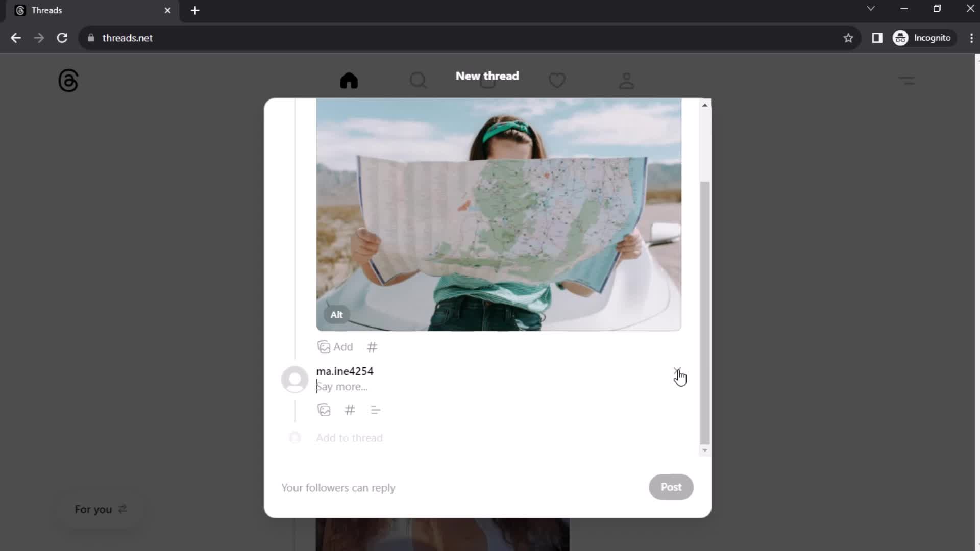Click the text formatting icon below Say more
The width and height of the screenshot is (980, 551).
pos(376,410)
